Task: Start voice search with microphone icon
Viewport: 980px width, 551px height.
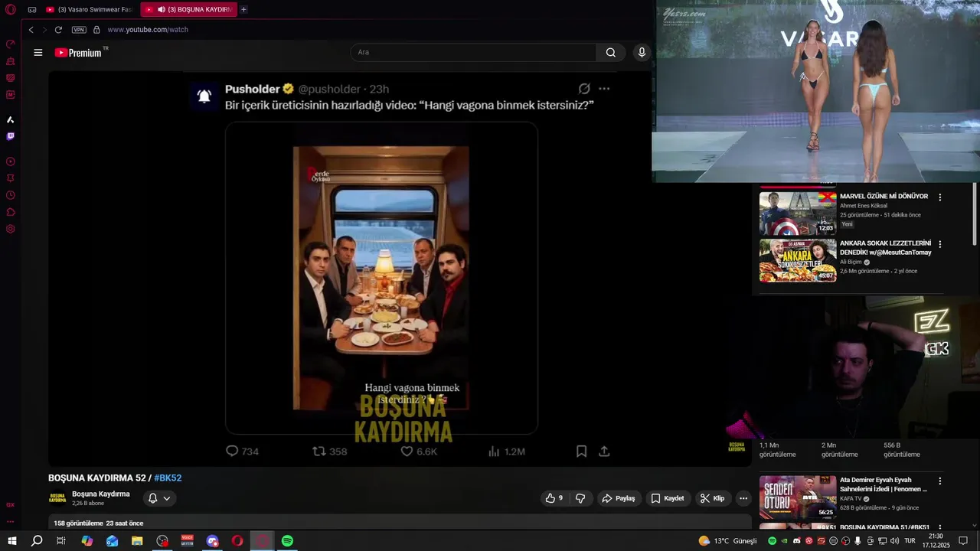Action: 642,52
